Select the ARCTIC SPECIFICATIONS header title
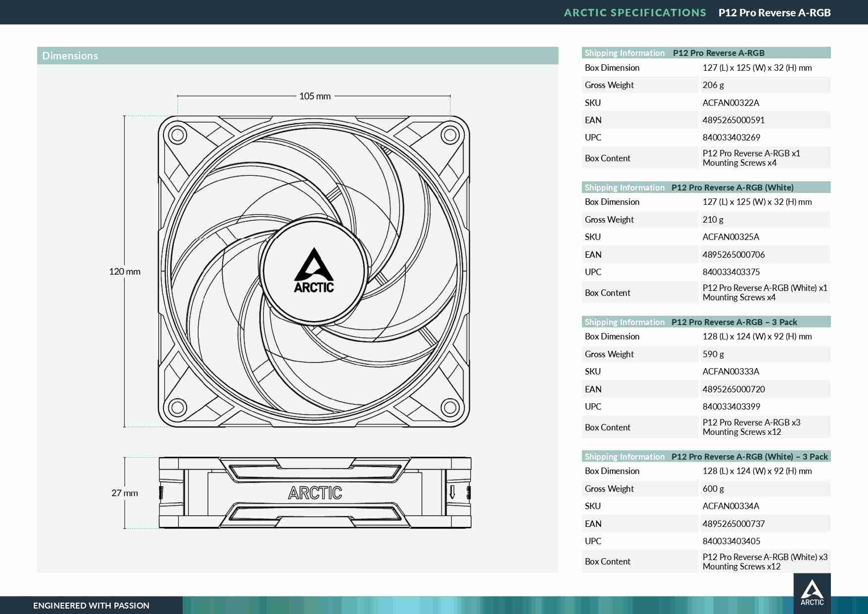 [x=635, y=13]
